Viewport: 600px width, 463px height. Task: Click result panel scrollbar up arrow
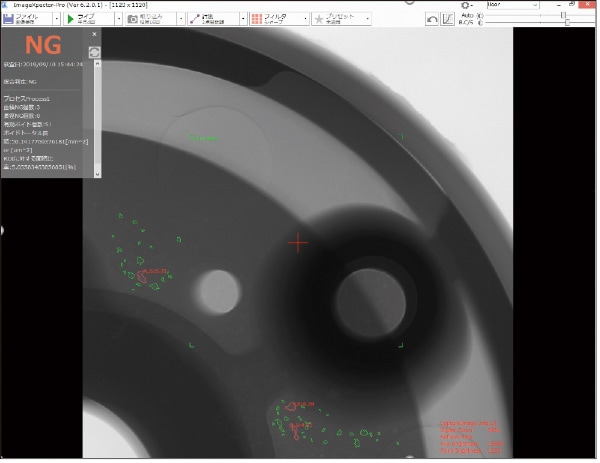(x=97, y=64)
